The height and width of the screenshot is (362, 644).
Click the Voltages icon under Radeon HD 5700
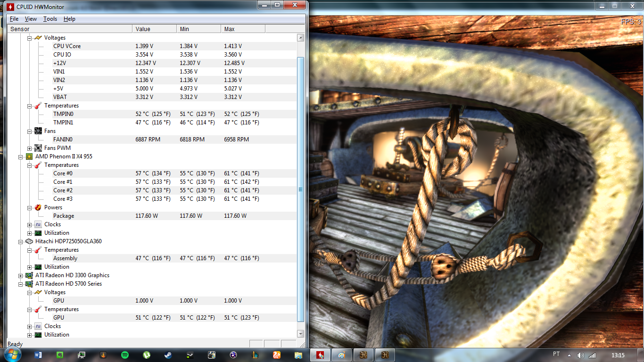click(x=38, y=292)
